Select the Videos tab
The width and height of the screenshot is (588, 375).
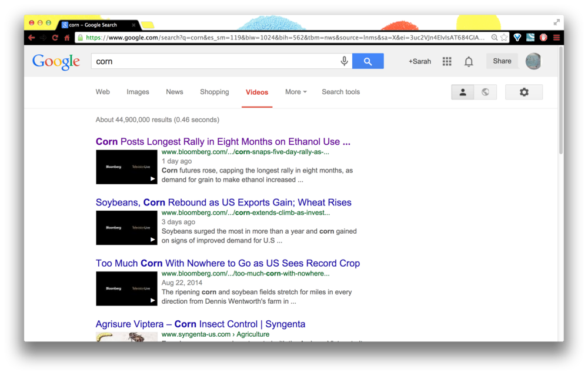click(257, 92)
